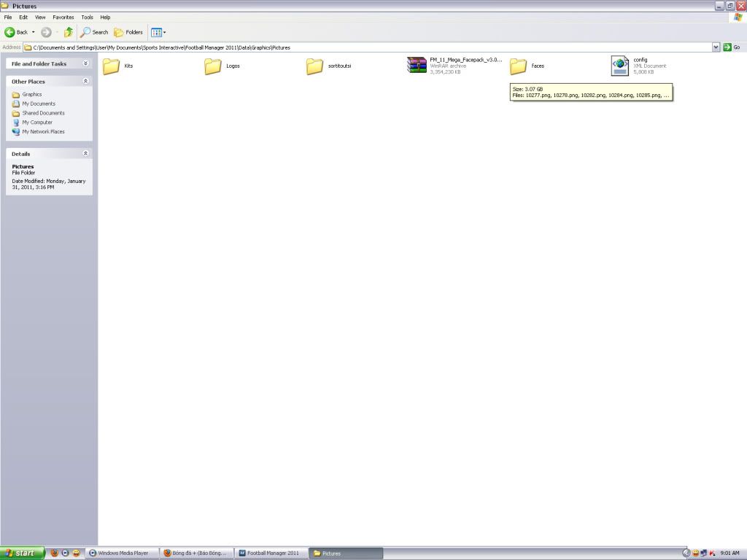The image size is (747, 560).
Task: Click the Go button beside address bar
Action: coord(732,47)
